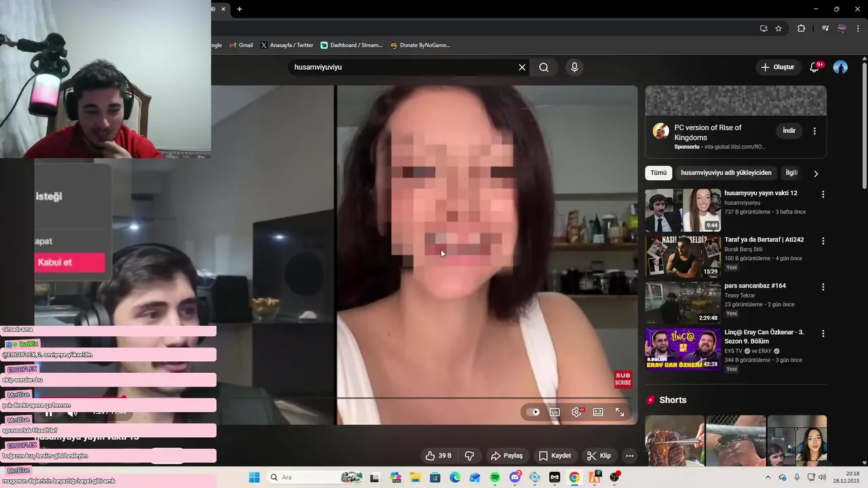Screen dimensions: 868x488
Task: Install app icon in Chrome address bar
Action: point(764,28)
